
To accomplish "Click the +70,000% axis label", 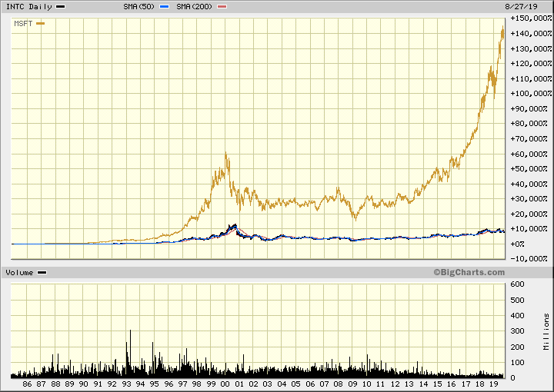I will 529,138.
